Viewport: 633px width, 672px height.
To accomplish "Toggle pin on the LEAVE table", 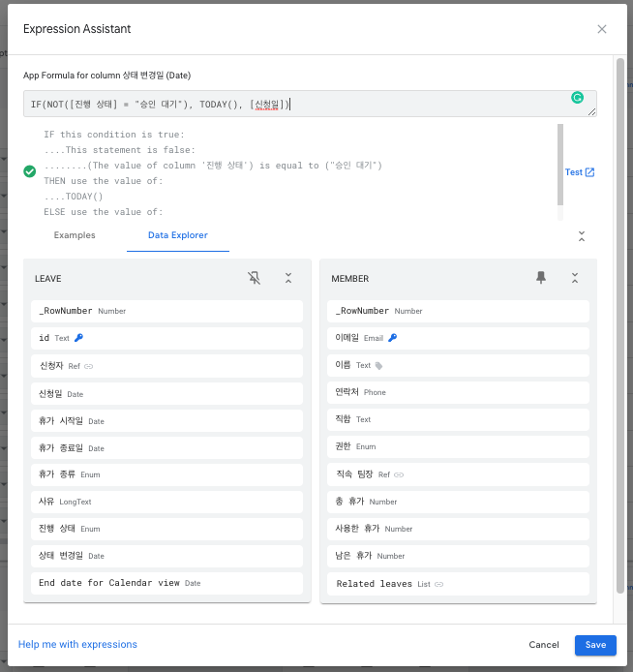I will point(254,278).
